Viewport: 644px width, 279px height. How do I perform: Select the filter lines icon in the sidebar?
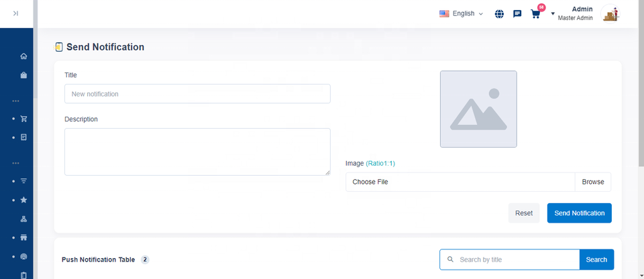23,181
